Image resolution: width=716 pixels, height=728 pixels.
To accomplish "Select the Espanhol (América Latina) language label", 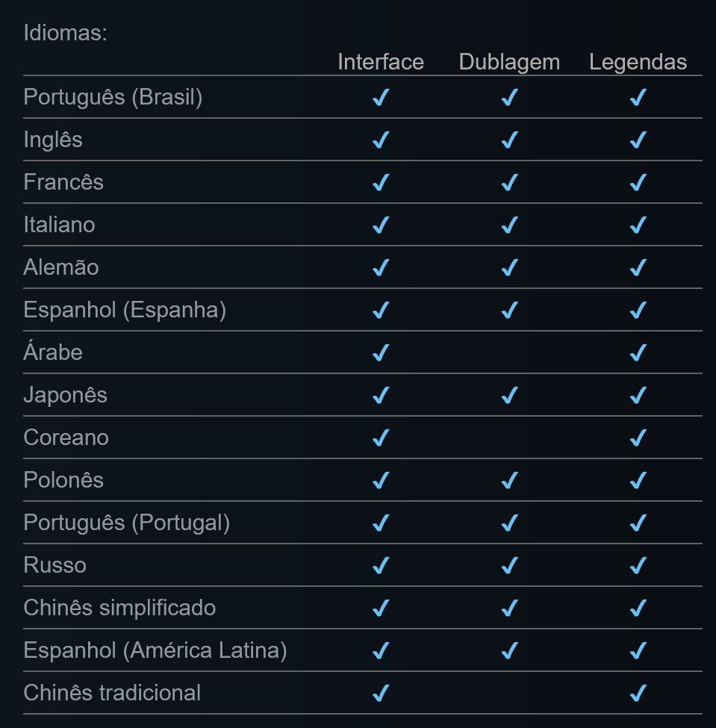I will [x=155, y=650].
